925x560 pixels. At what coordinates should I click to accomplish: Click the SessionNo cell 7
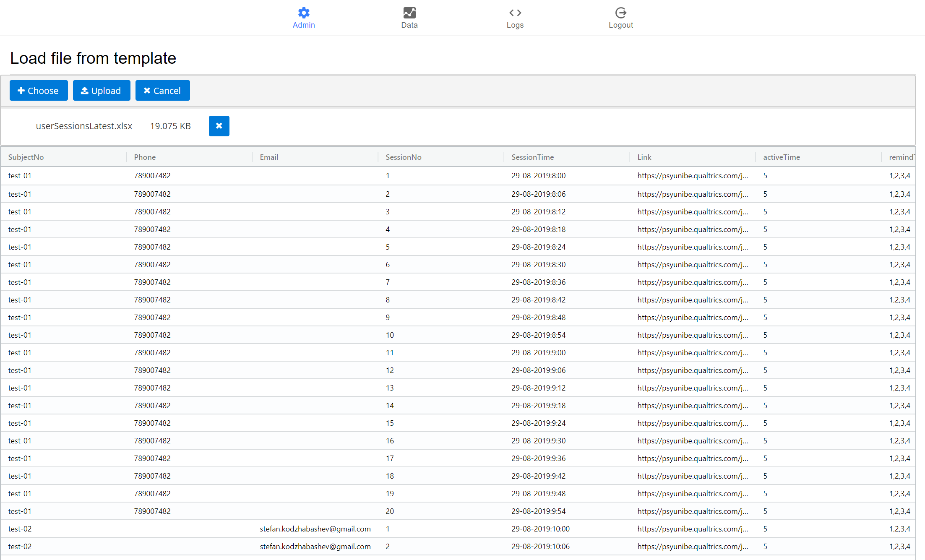click(388, 282)
